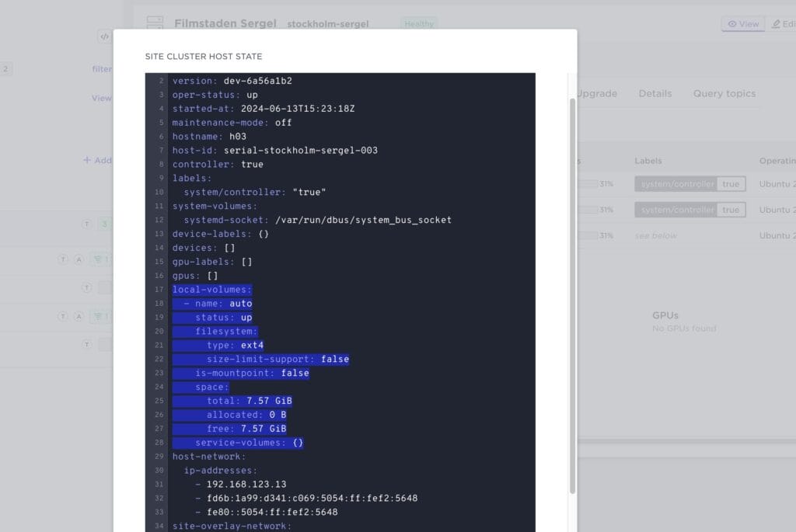Click the 'see below' labels link

[655, 235]
